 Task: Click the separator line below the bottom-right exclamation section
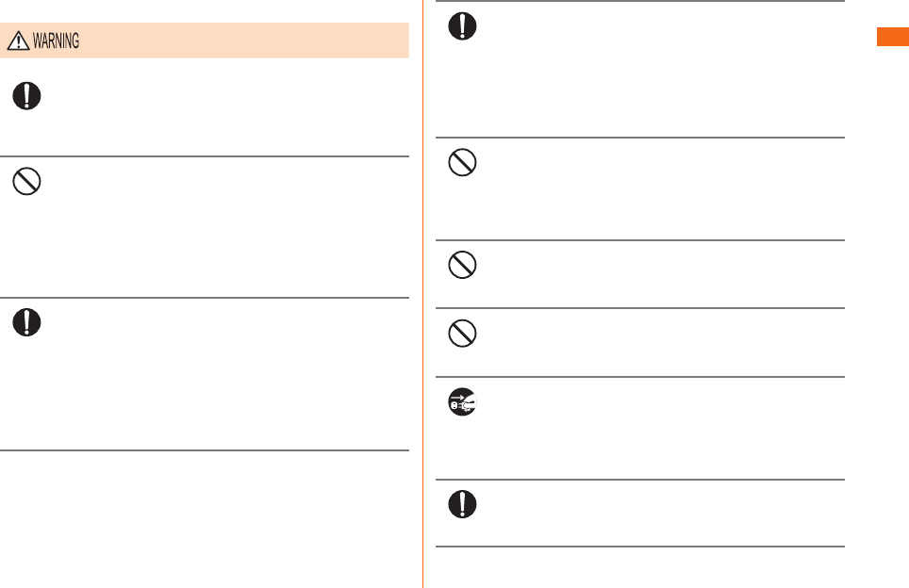click(640, 547)
